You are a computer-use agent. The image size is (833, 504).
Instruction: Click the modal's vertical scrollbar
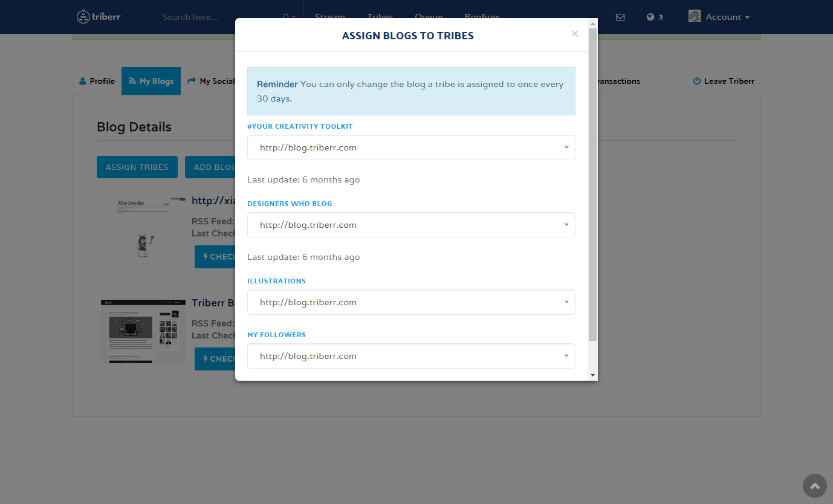(593, 181)
